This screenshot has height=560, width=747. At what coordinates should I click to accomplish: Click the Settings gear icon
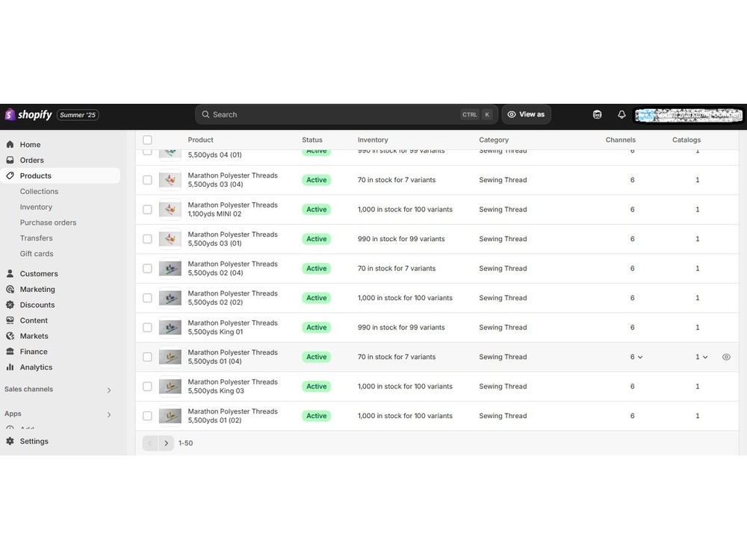click(10, 441)
